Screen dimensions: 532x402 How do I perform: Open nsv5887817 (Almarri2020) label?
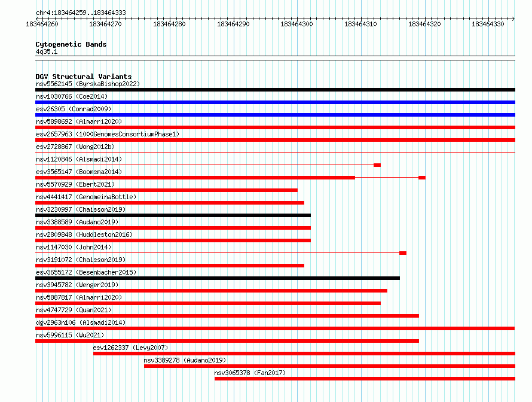79,297
